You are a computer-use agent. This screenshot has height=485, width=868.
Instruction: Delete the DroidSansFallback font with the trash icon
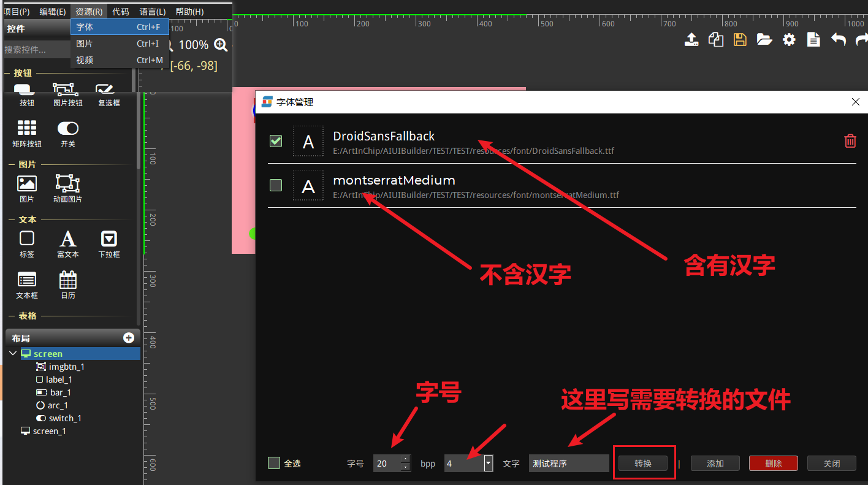tap(850, 141)
